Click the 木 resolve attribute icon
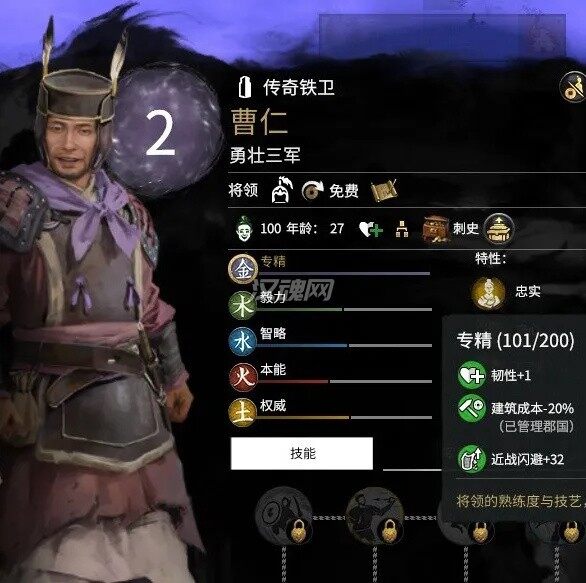586x583 pixels. click(243, 306)
